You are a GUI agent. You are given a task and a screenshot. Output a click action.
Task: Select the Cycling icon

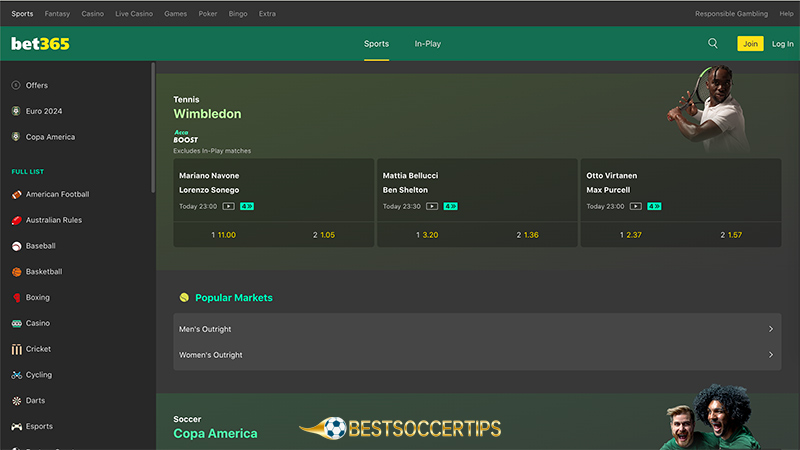tap(16, 375)
